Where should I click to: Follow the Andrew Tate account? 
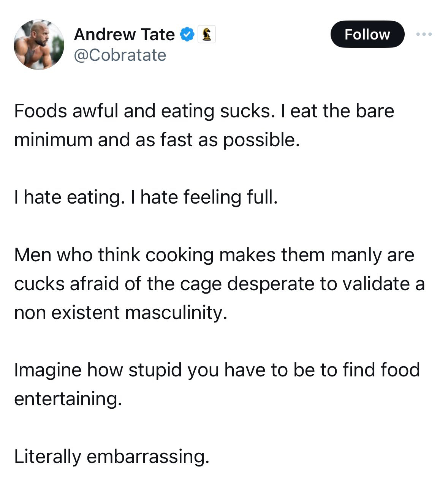[367, 34]
